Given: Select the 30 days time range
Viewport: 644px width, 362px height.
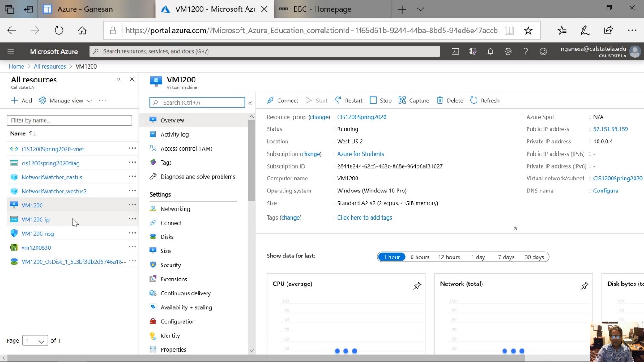Looking at the screenshot, I should point(534,257).
